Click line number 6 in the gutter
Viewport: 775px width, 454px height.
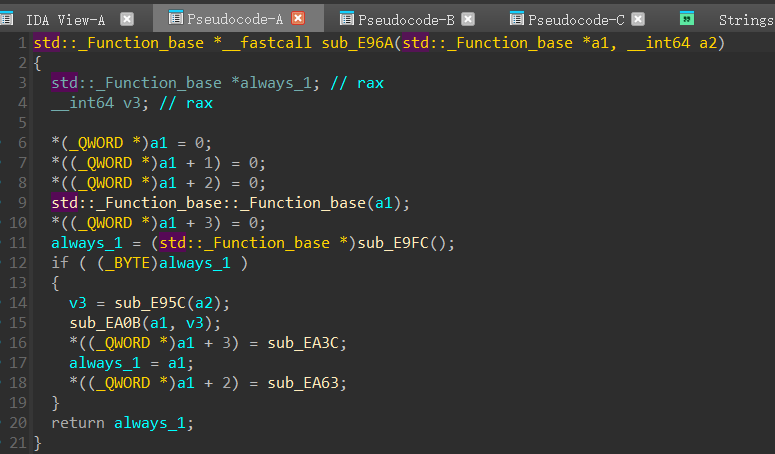22,143
